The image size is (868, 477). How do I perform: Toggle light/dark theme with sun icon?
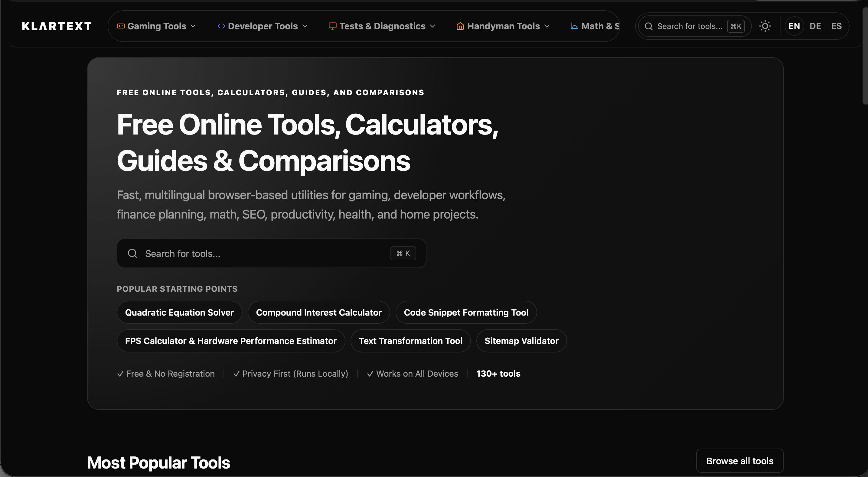tap(765, 26)
